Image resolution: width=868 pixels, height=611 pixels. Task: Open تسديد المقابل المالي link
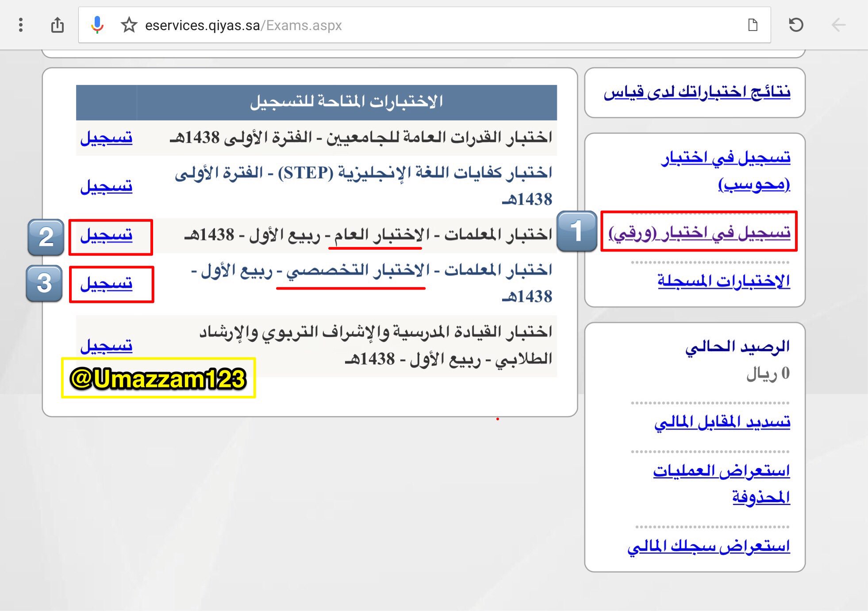(x=722, y=422)
